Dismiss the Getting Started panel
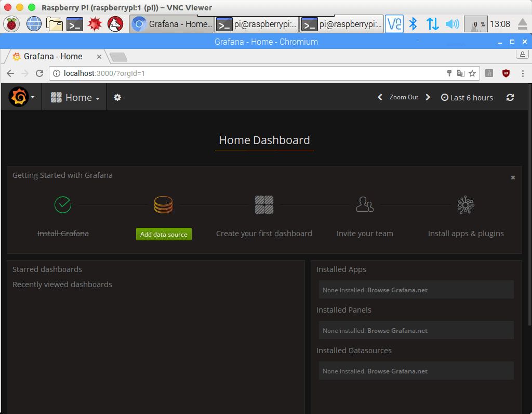532x414 pixels. point(513,178)
